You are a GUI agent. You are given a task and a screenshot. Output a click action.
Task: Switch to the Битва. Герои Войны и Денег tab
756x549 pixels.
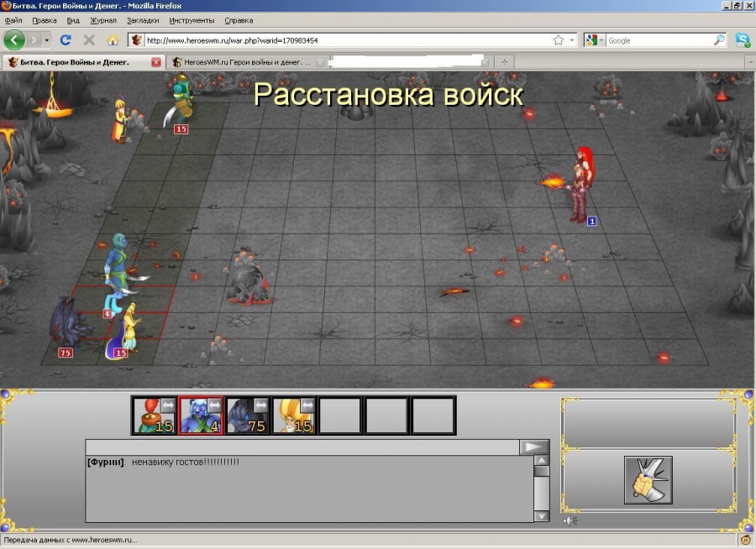click(x=82, y=62)
